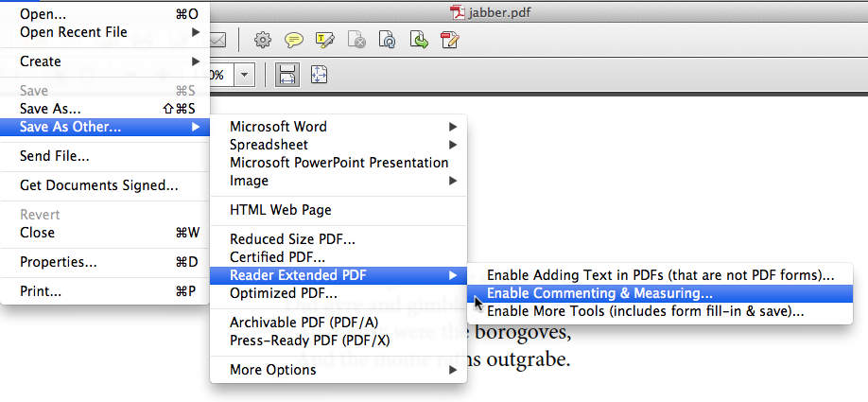Click the jabber.pdf title bar document icon
The image size is (868, 402).
tap(457, 11)
